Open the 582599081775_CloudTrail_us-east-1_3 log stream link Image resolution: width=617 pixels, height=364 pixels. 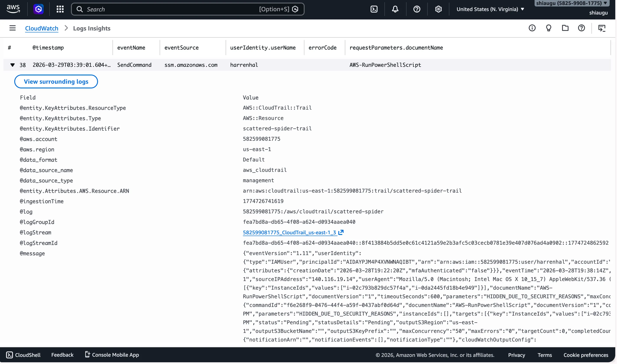point(290,233)
